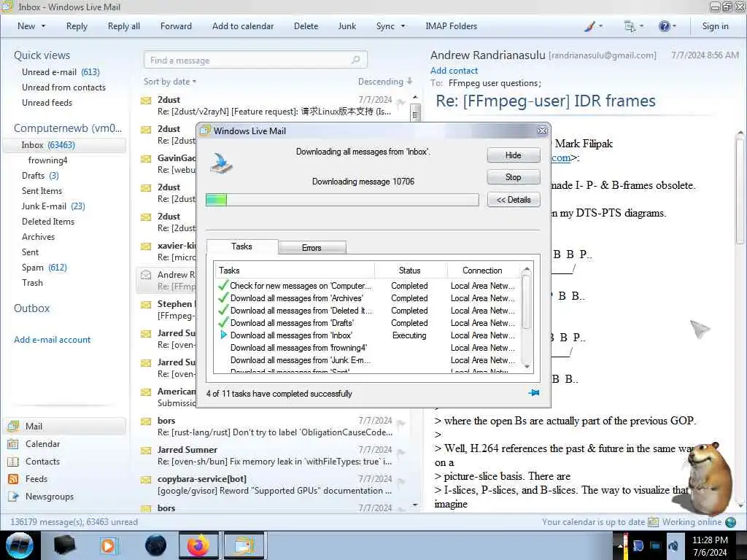Open the Help question mark icon
747x560 pixels.
(x=664, y=26)
